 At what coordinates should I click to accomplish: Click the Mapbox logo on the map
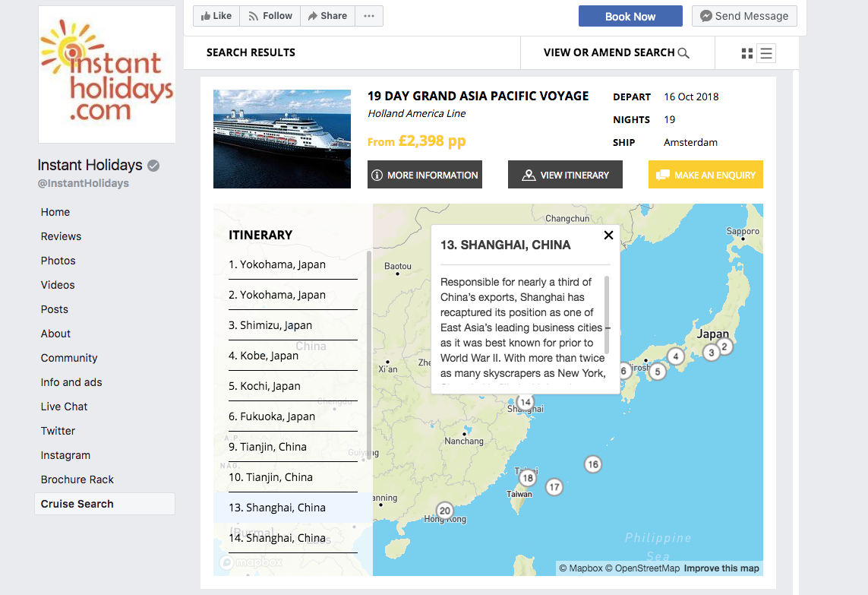click(250, 561)
